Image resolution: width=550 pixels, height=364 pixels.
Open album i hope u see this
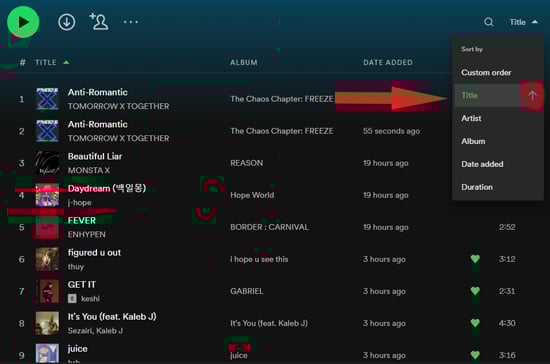click(259, 259)
